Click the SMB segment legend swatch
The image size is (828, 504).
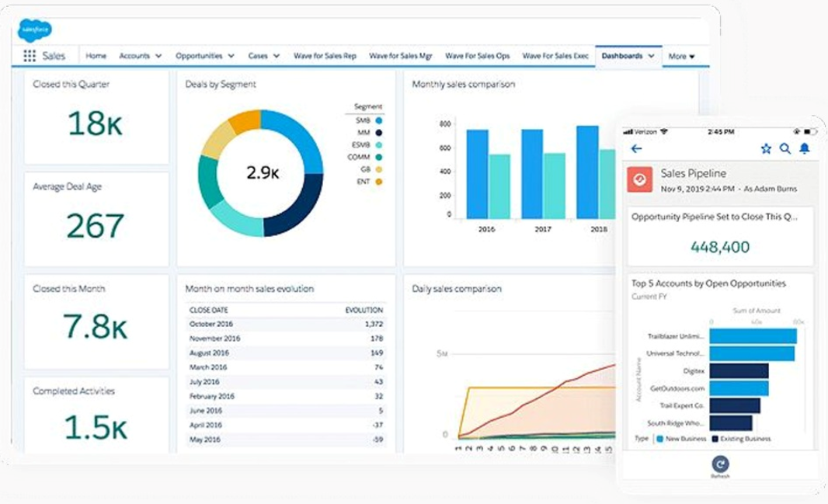pyautogui.click(x=378, y=120)
